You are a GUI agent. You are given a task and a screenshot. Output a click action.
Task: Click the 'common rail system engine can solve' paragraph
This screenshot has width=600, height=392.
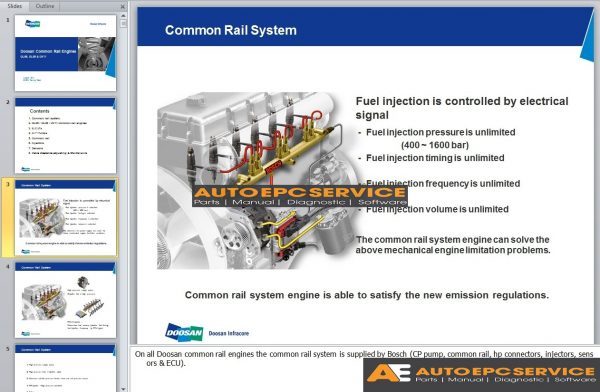tap(453, 245)
